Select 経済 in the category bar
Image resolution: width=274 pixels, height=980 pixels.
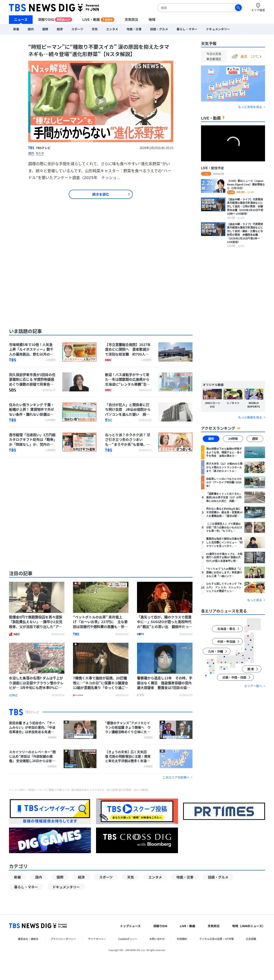60,29
